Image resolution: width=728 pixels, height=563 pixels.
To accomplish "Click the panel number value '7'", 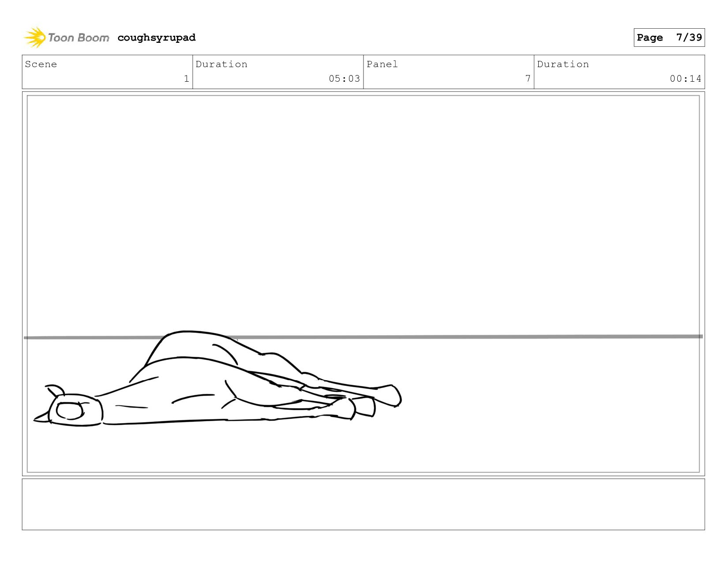I will 528,79.
